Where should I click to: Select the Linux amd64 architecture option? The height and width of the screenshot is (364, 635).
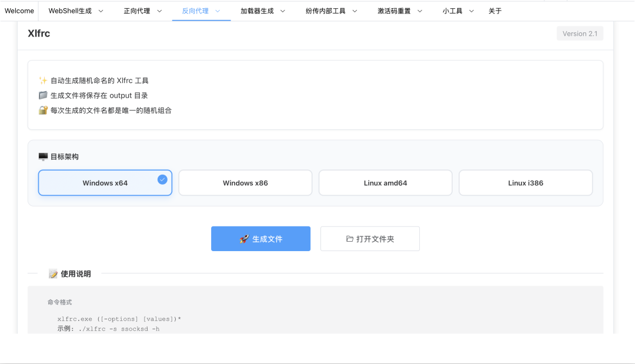tap(386, 183)
